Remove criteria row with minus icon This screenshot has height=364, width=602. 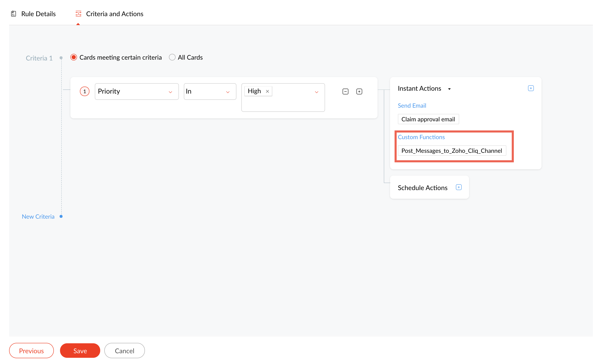pos(345,92)
